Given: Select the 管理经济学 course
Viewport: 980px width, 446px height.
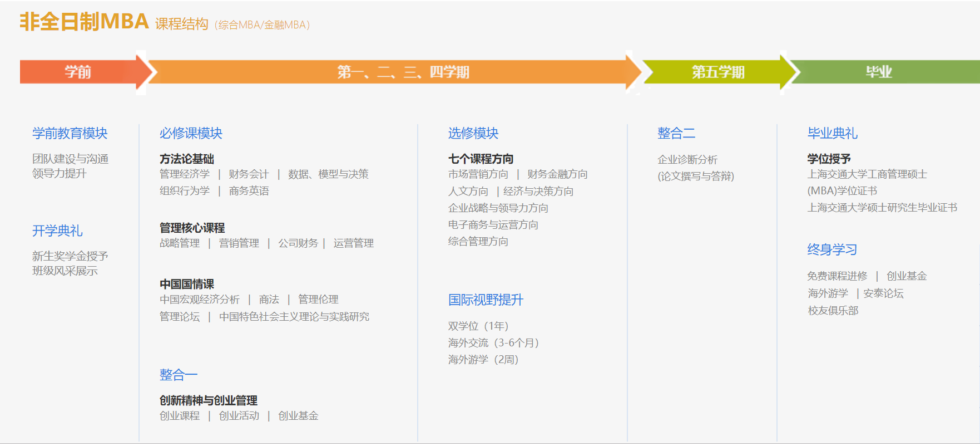Looking at the screenshot, I should click(x=185, y=174).
